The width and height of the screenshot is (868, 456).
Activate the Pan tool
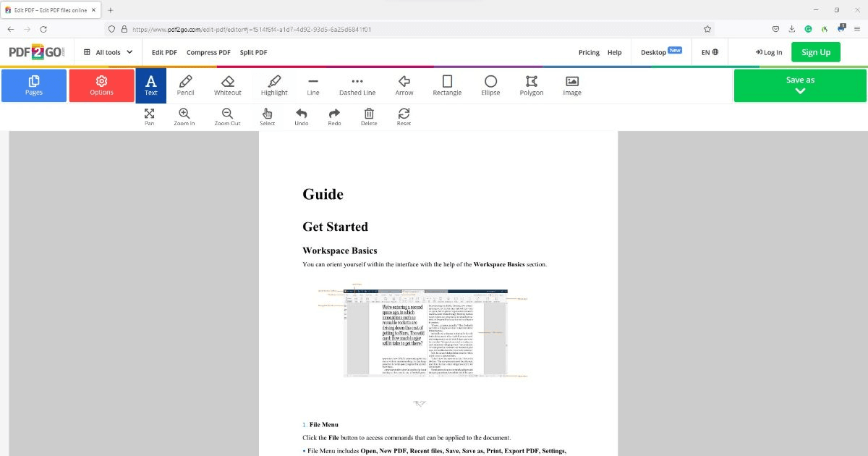pos(149,117)
